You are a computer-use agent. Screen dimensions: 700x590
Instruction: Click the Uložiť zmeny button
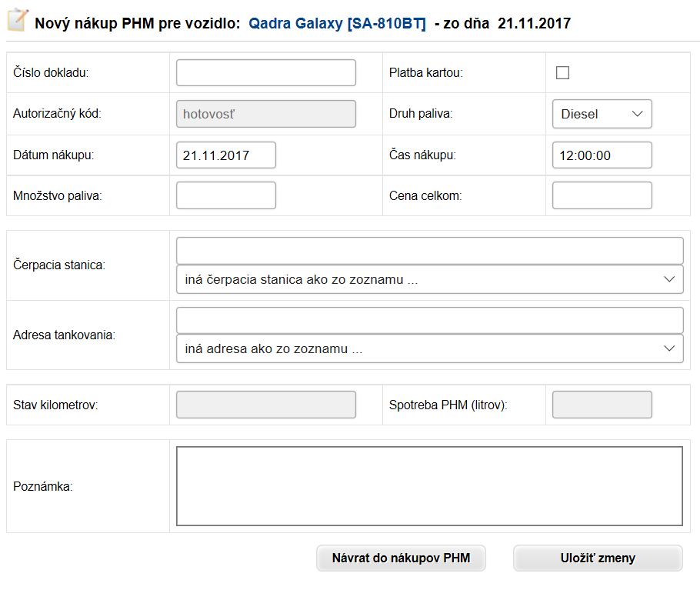click(x=598, y=558)
